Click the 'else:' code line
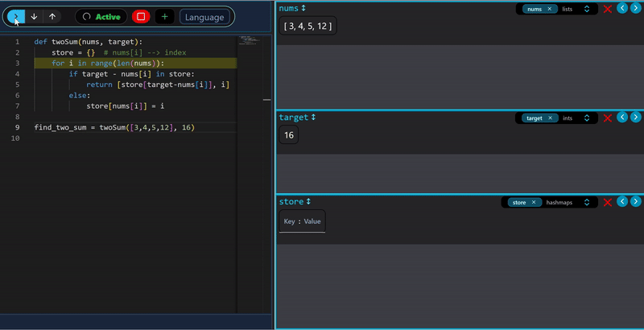This screenshot has height=330, width=644. 79,95
